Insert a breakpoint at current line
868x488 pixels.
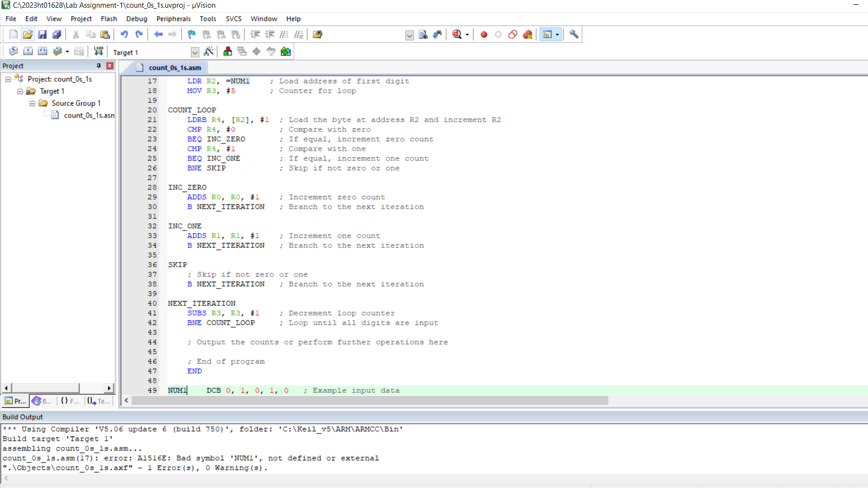(x=484, y=34)
